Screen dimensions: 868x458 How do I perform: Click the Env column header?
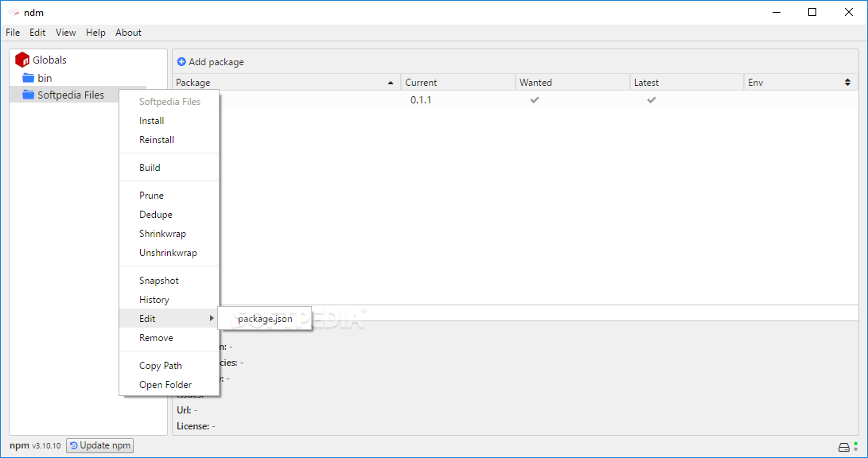(x=801, y=83)
